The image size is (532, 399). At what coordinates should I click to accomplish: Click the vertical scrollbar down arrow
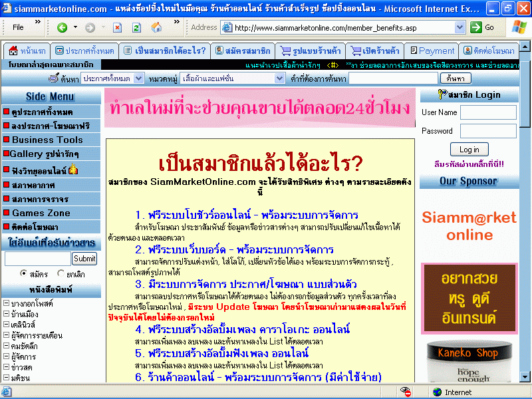[x=526, y=378]
